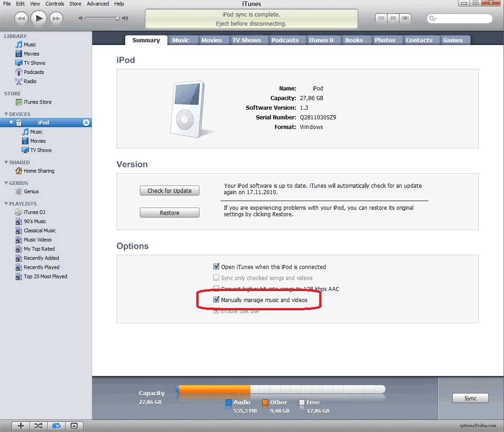Screen dimensions: 504x432
Task: Open the Podcasts tab
Action: tap(285, 40)
